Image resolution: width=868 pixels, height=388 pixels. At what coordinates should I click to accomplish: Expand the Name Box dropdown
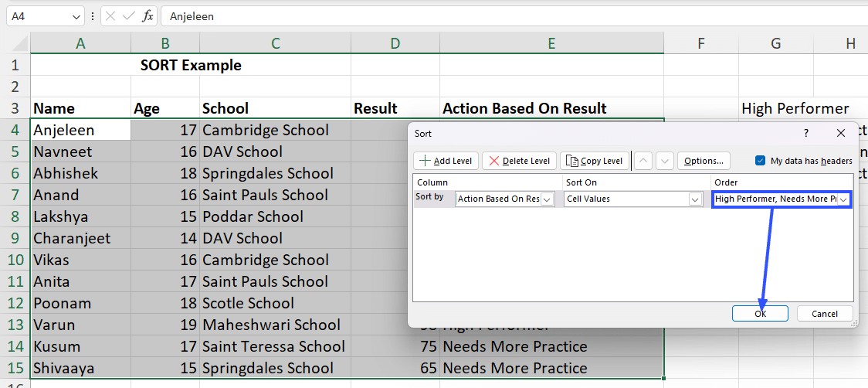(76, 17)
